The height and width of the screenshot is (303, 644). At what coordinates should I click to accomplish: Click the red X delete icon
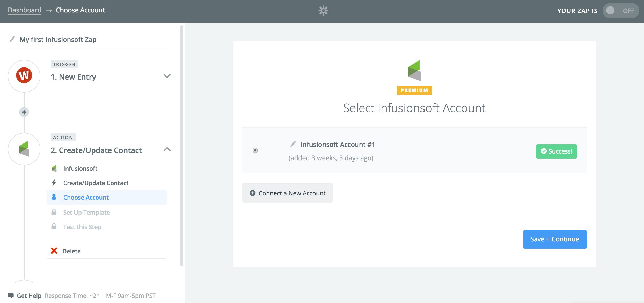pyautogui.click(x=54, y=251)
